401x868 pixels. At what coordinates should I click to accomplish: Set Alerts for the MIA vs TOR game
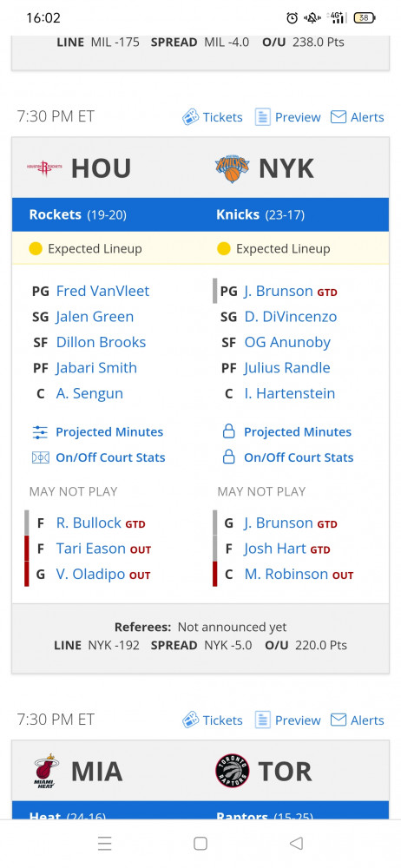coord(358,720)
